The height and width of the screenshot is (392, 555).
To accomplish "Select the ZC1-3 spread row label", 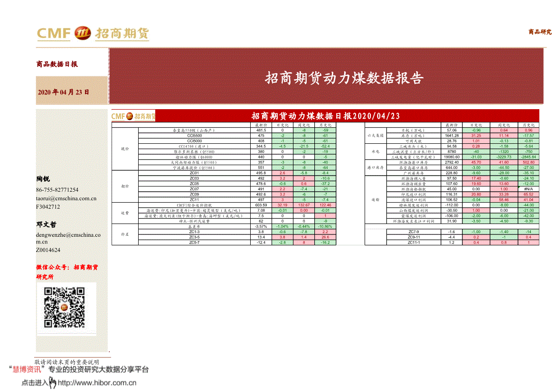I will pos(194,232).
